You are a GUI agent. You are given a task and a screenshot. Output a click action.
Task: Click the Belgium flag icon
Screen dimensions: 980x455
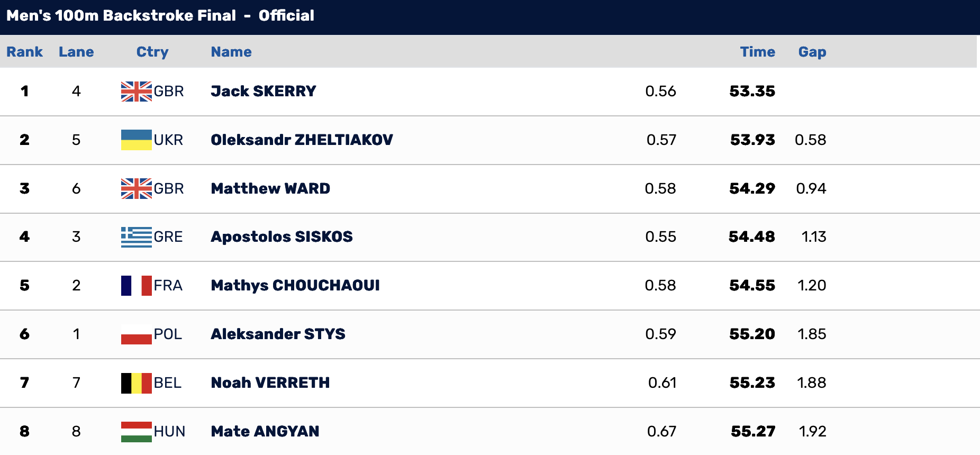tap(137, 383)
